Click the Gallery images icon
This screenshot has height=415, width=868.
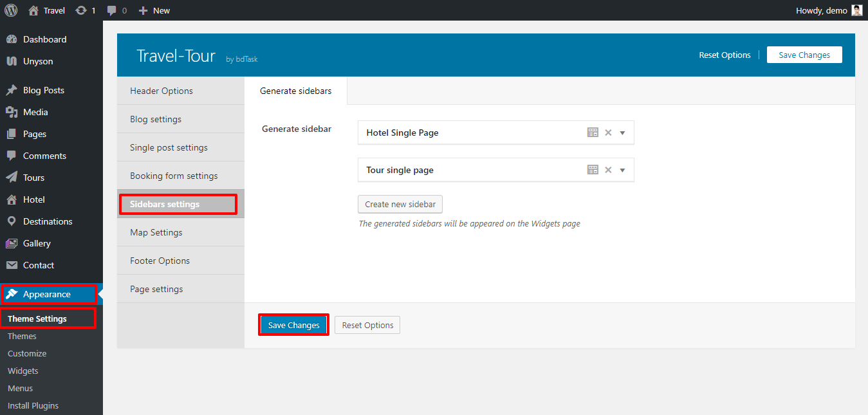point(12,243)
